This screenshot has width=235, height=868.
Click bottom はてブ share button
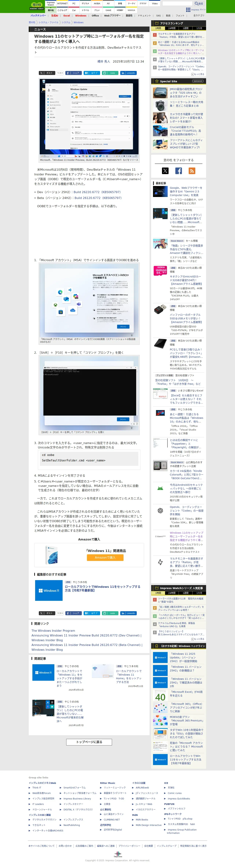pos(92,613)
